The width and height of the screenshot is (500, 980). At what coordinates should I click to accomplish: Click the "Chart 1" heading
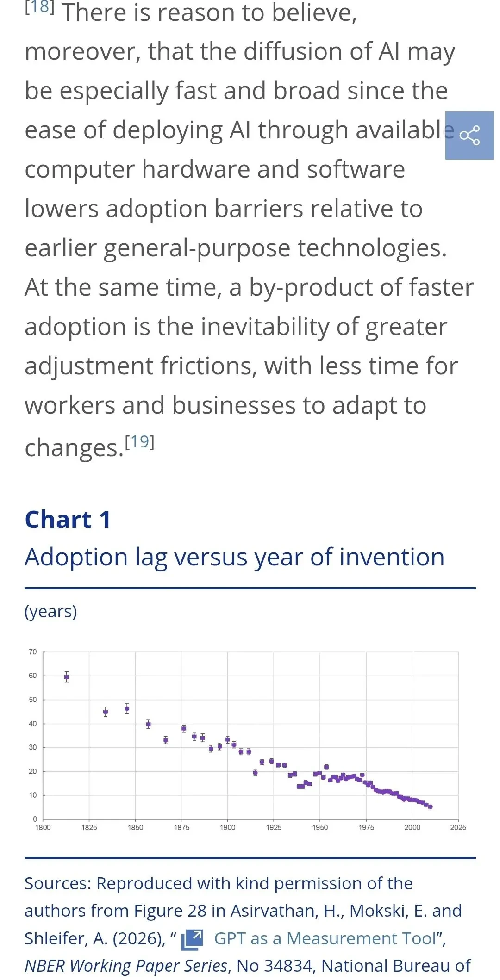coord(68,520)
